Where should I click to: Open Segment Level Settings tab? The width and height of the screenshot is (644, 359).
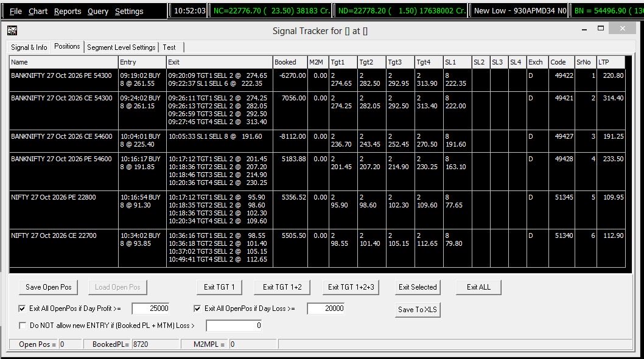coord(121,47)
